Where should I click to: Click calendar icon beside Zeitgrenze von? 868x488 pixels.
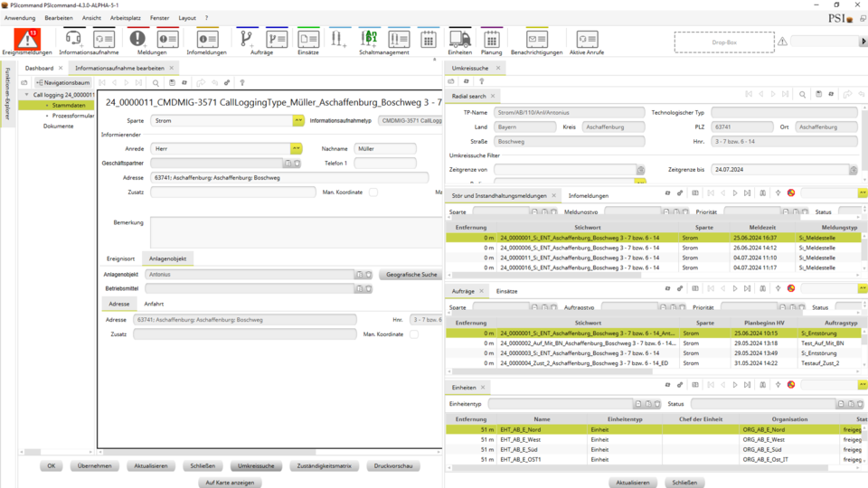tap(640, 170)
